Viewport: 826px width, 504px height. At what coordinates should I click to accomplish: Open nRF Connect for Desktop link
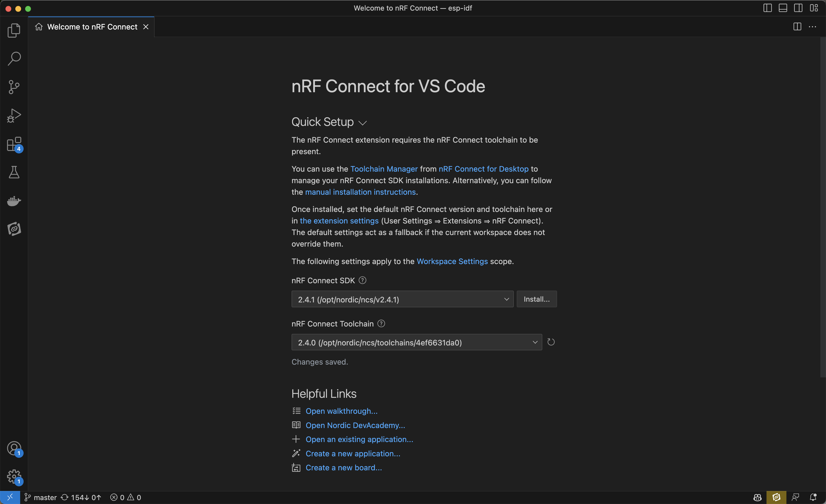click(483, 169)
